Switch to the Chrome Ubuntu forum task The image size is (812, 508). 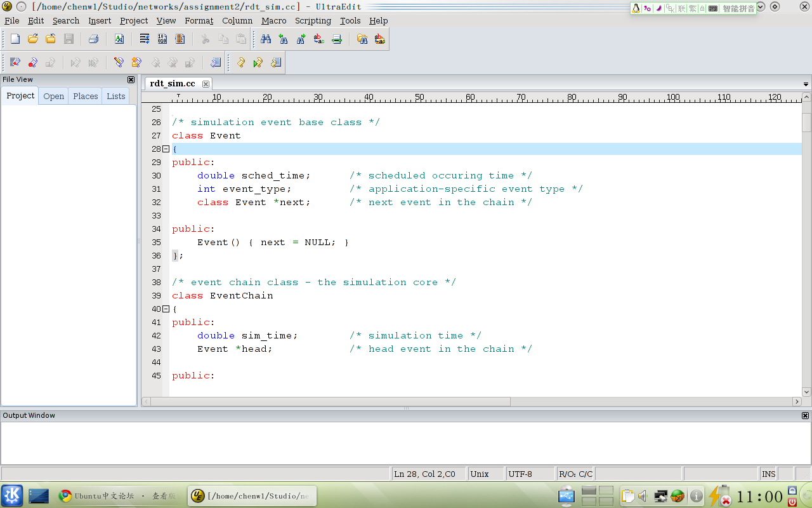118,496
